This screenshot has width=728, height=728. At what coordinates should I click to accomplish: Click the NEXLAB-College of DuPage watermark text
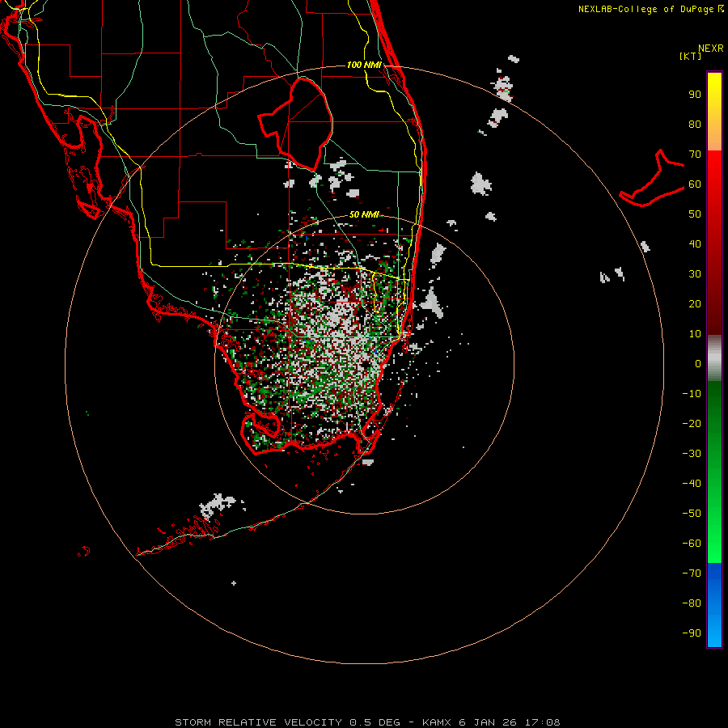tap(650, 9)
